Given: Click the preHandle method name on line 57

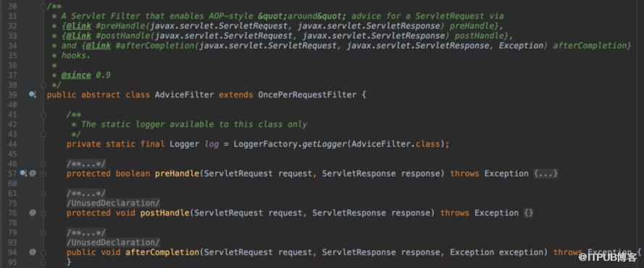Looking at the screenshot, I should 177,174.
